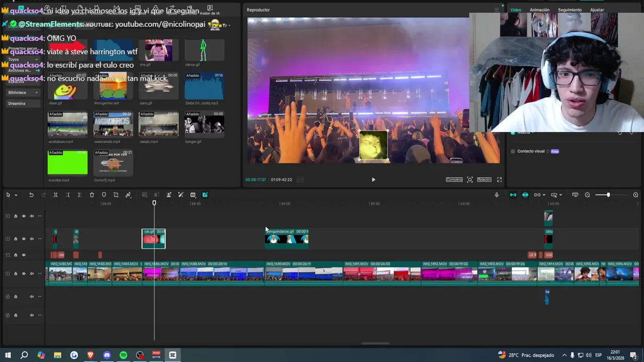Image resolution: width=644 pixels, height=362 pixels.
Task: Enable Contacto visual option
Action: 513,151
